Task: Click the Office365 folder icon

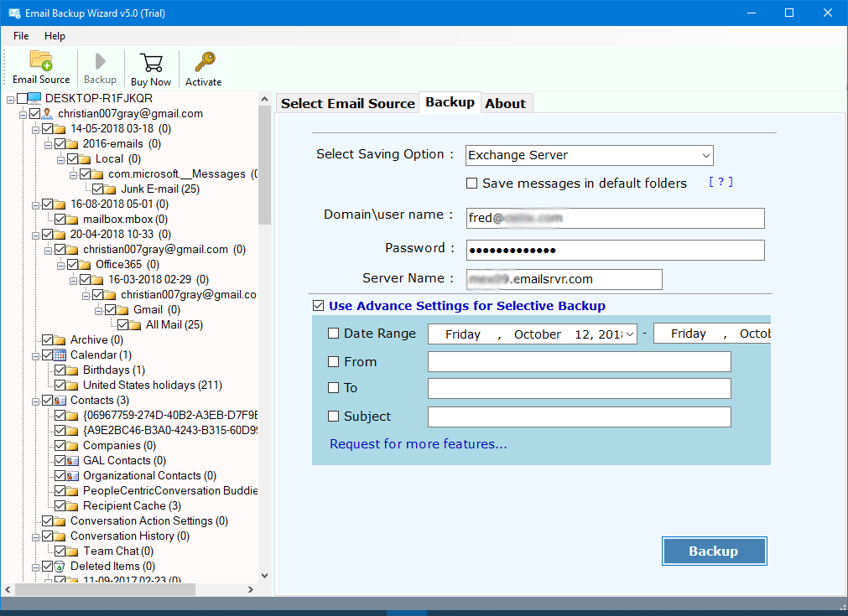Action: (x=85, y=265)
